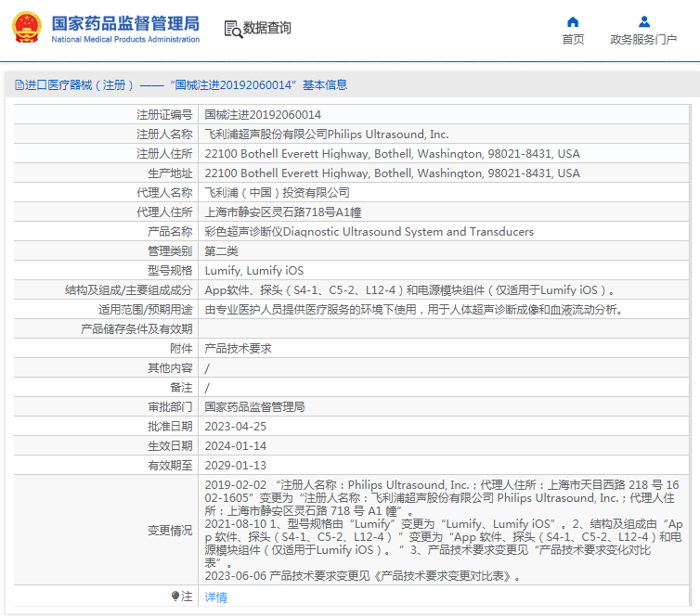Image resolution: width=700 pixels, height=616 pixels.
Task: Click the 变更情况 row label
Action: pos(170,531)
